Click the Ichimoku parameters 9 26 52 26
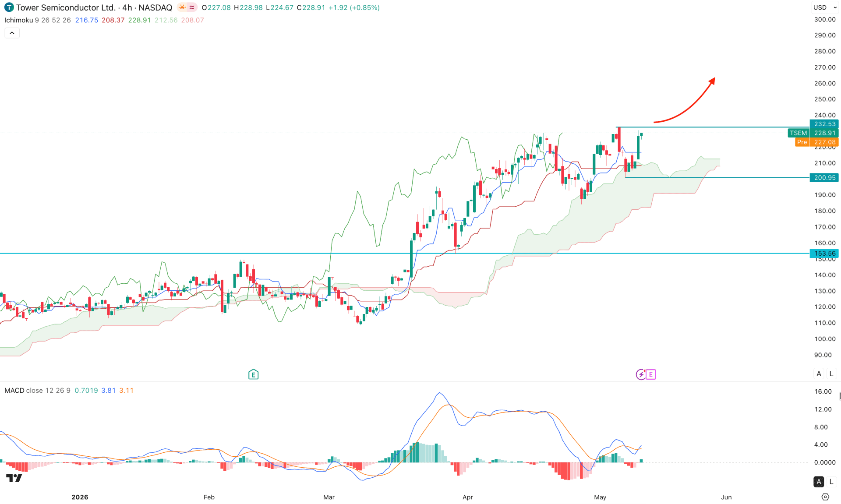The height and width of the screenshot is (504, 841). tap(53, 20)
